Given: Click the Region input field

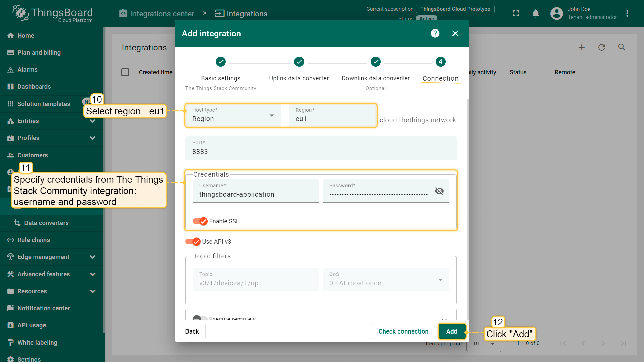Looking at the screenshot, I should pos(332,115).
